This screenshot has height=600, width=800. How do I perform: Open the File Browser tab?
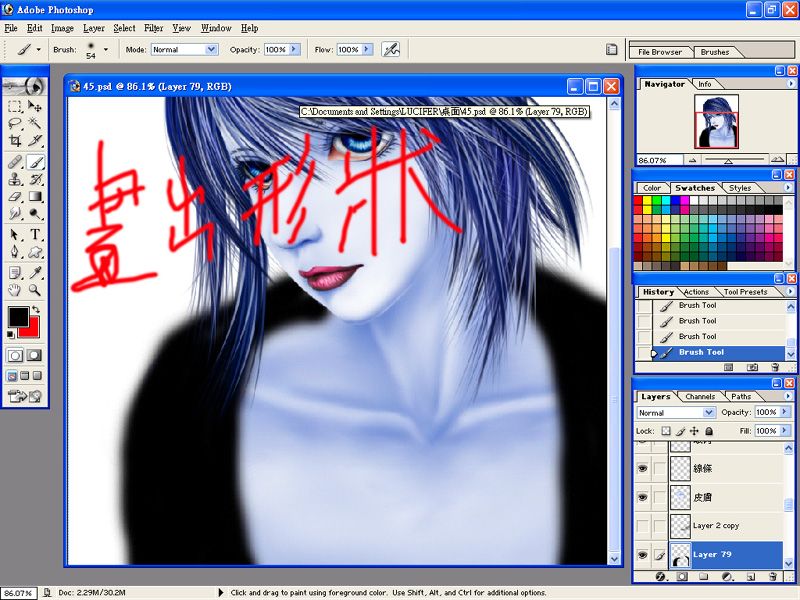coord(660,52)
